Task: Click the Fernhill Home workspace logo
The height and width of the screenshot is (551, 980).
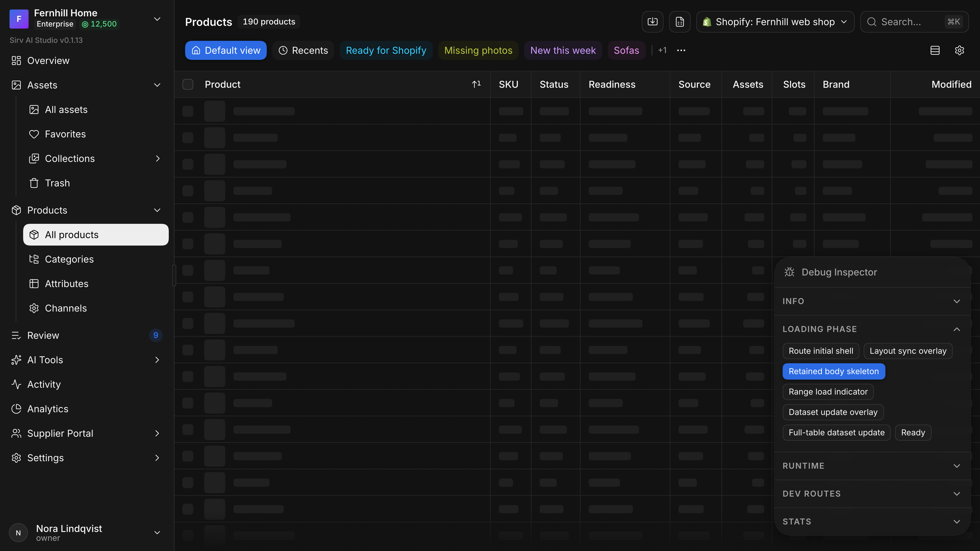Action: click(x=19, y=19)
